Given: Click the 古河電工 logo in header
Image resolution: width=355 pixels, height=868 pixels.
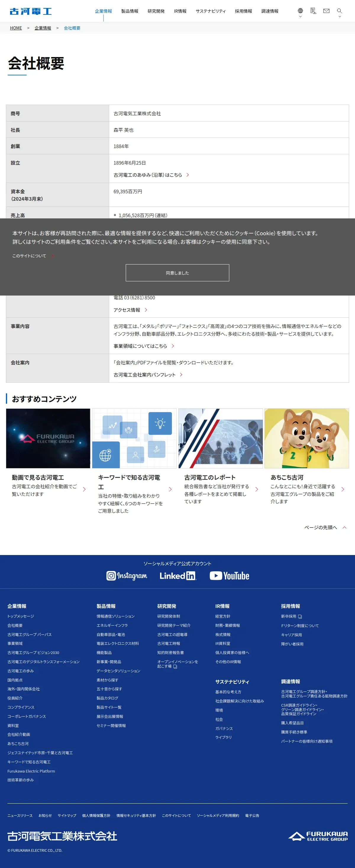Looking at the screenshot, I should [x=31, y=12].
